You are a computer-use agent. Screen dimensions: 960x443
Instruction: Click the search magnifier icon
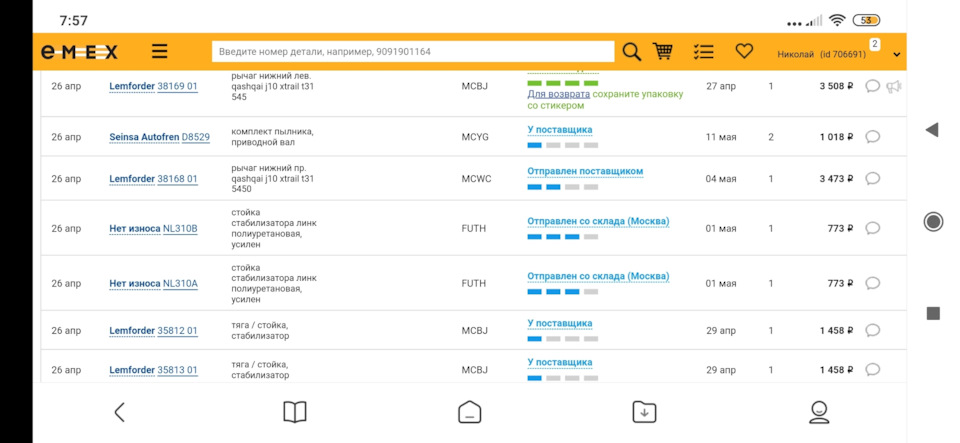[631, 52]
